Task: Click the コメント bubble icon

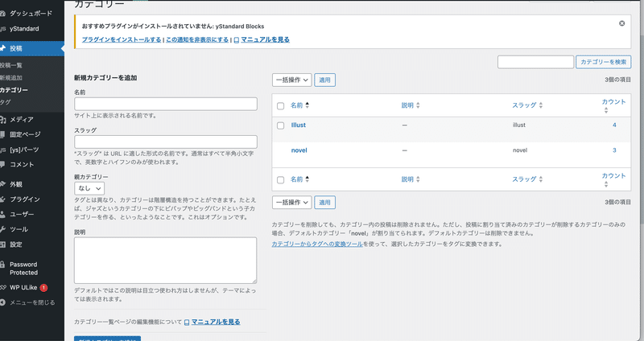Action: point(3,164)
